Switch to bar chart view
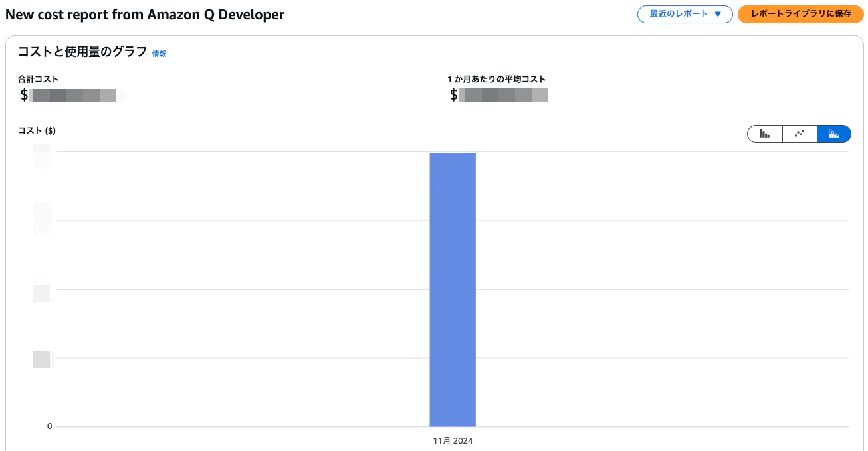Image resolution: width=868 pixels, height=451 pixels. pos(765,134)
